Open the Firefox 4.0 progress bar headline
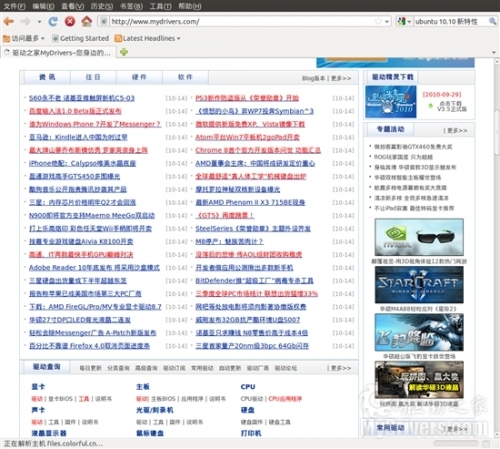This screenshot has height=449, width=500. pos(89,346)
